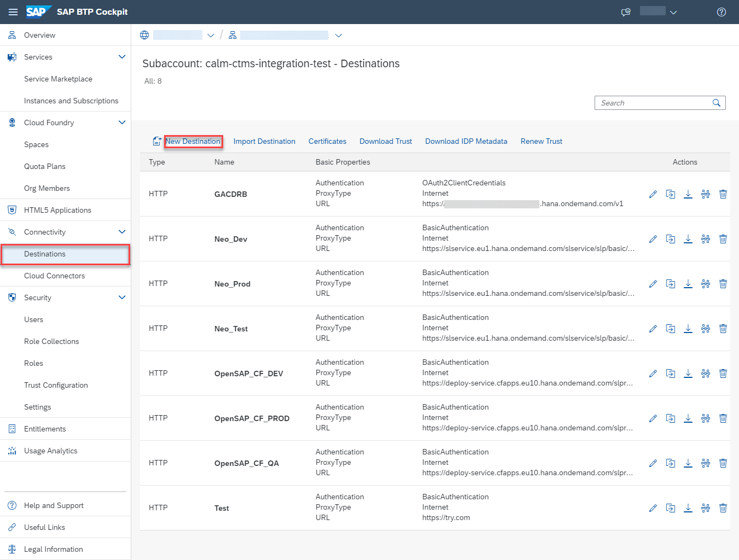Delete the GACDRB destination
This screenshot has height=560, width=739.
pyautogui.click(x=723, y=194)
